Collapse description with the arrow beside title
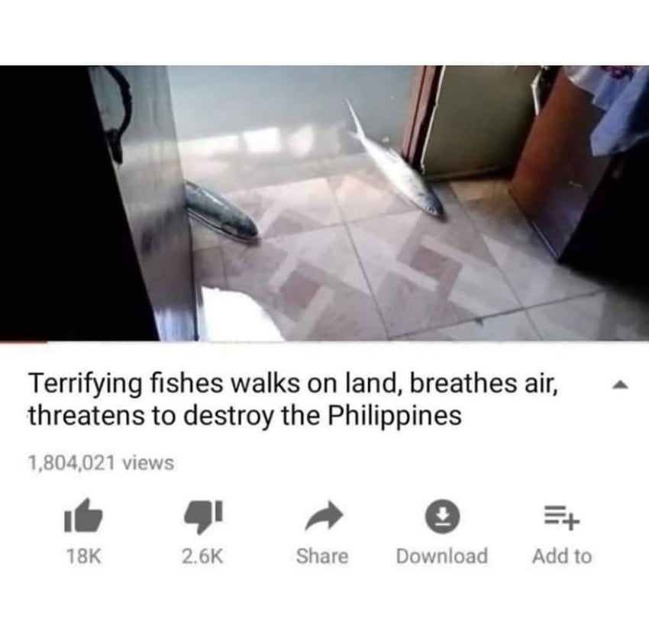 [x=621, y=385]
